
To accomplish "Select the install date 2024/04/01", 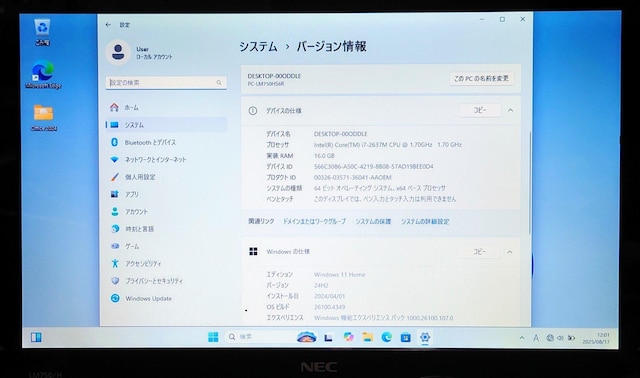I will (329, 296).
